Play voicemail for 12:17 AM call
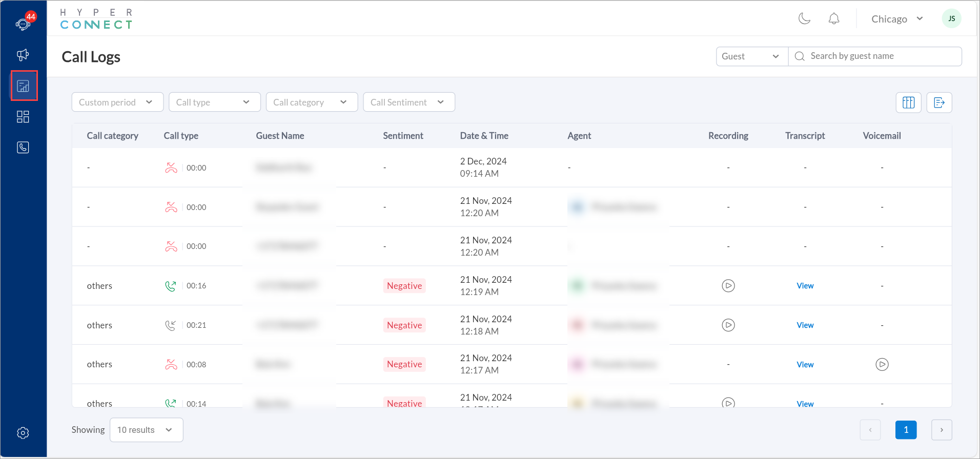 click(882, 364)
